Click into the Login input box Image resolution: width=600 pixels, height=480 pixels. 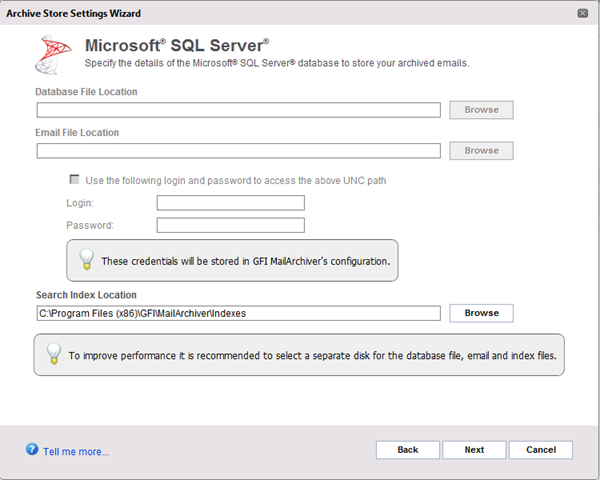pyautogui.click(x=231, y=203)
